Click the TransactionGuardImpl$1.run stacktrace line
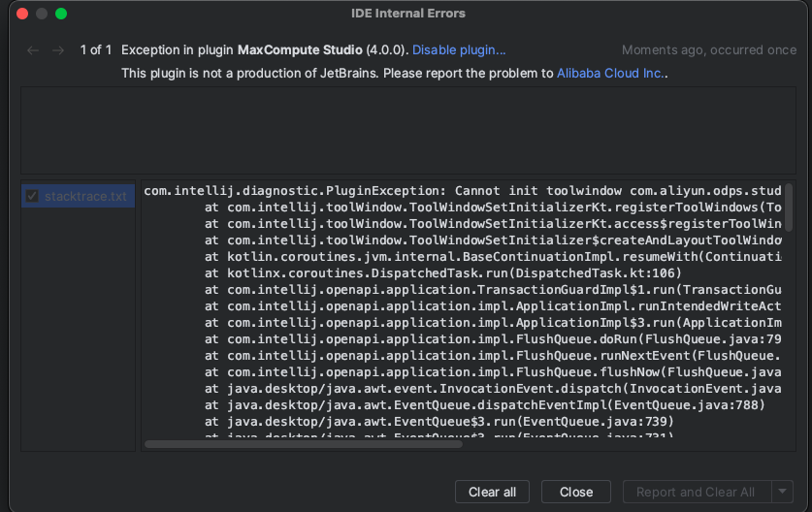Screen dimensions: 812x512 pos(493,290)
